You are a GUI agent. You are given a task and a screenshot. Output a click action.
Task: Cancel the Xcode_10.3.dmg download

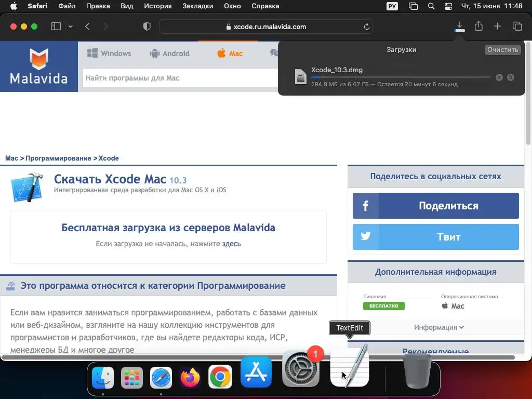[x=499, y=77]
